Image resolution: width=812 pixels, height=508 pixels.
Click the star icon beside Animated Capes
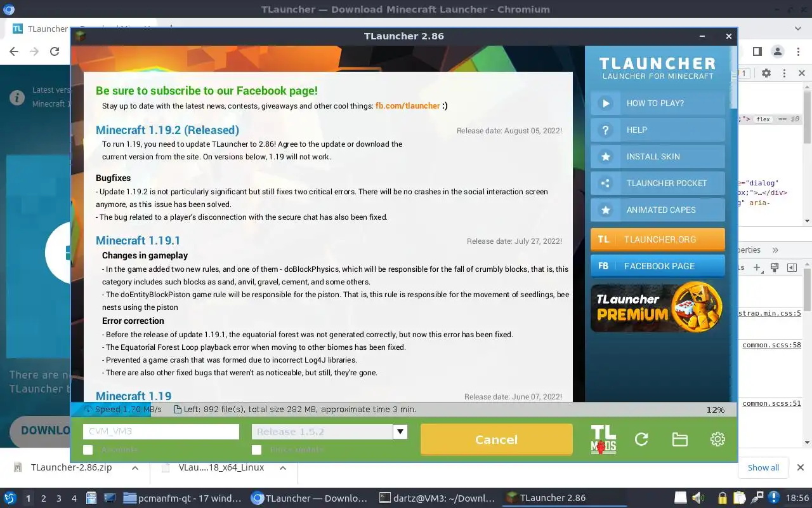[x=606, y=210]
